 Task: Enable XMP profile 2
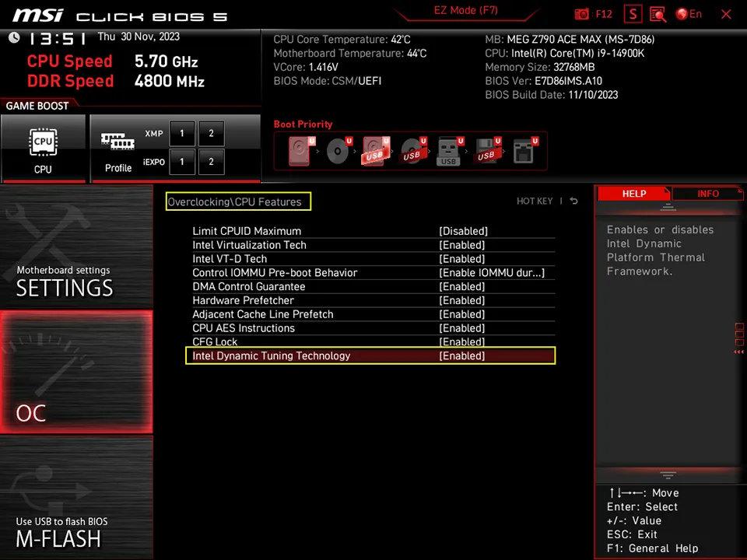(x=211, y=133)
